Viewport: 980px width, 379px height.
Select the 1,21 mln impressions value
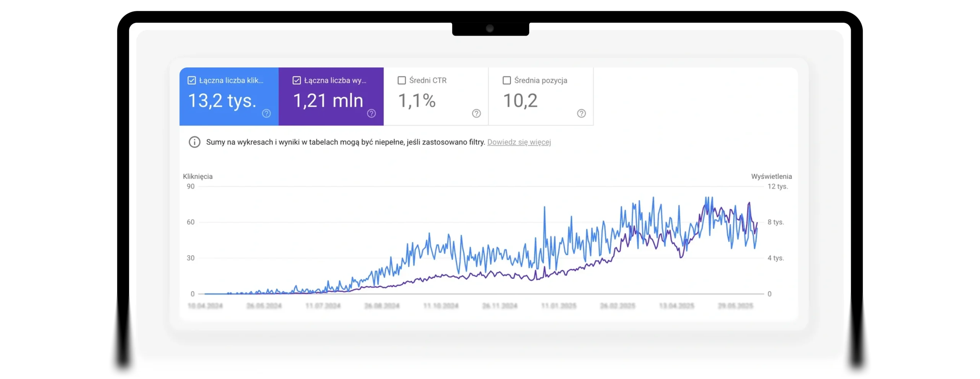tap(328, 101)
